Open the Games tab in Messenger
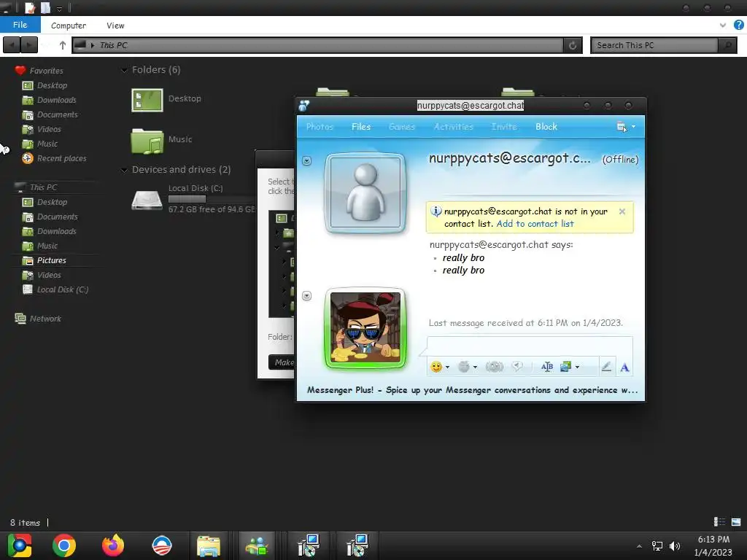This screenshot has height=560, width=747. point(402,127)
